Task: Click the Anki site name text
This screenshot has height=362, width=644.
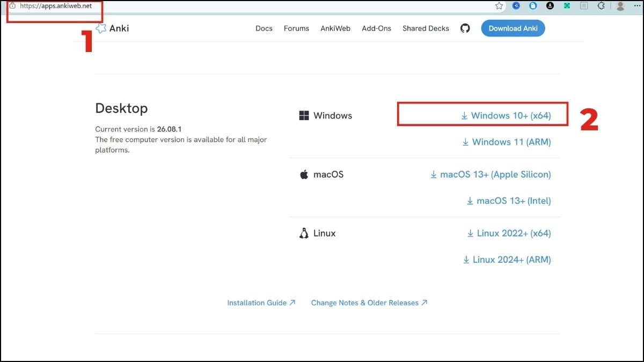Action: point(119,28)
